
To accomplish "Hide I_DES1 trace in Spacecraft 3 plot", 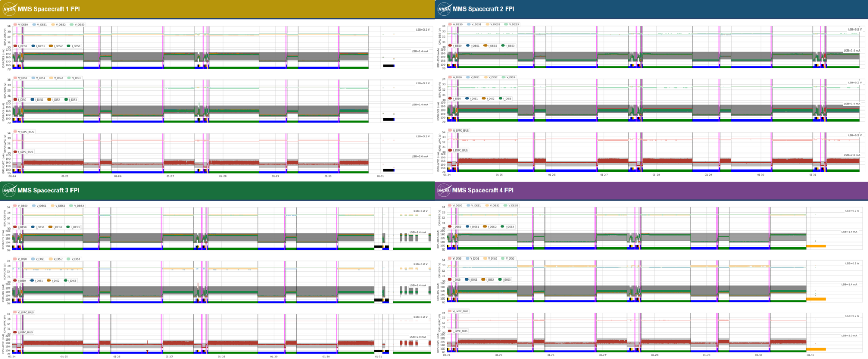I will [x=38, y=227].
